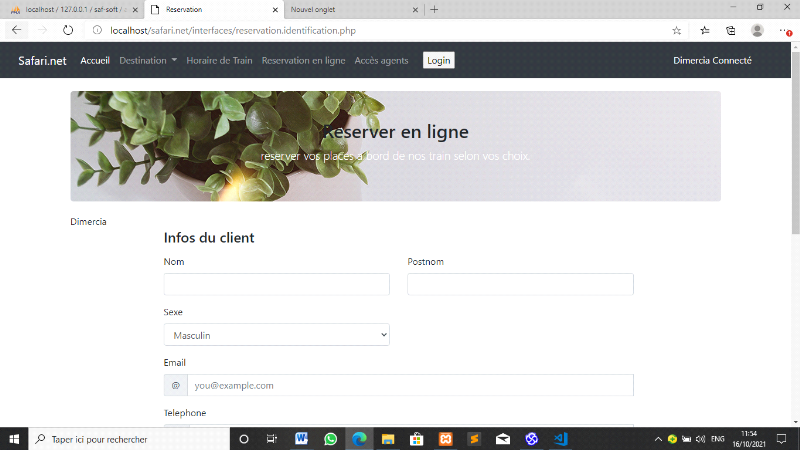
Task: Open Visual Studio Code from taskbar
Action: coord(560,439)
